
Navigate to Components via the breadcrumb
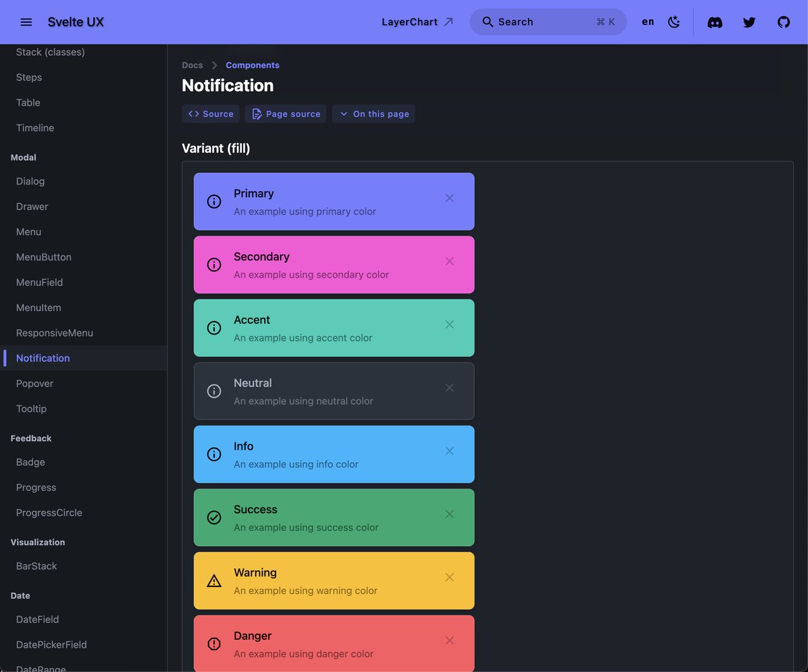(x=252, y=65)
